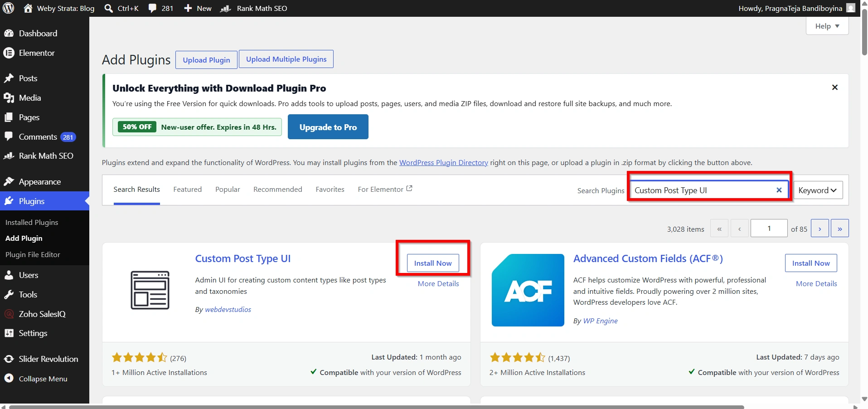Collapse the admin sidebar menu

coord(44,379)
